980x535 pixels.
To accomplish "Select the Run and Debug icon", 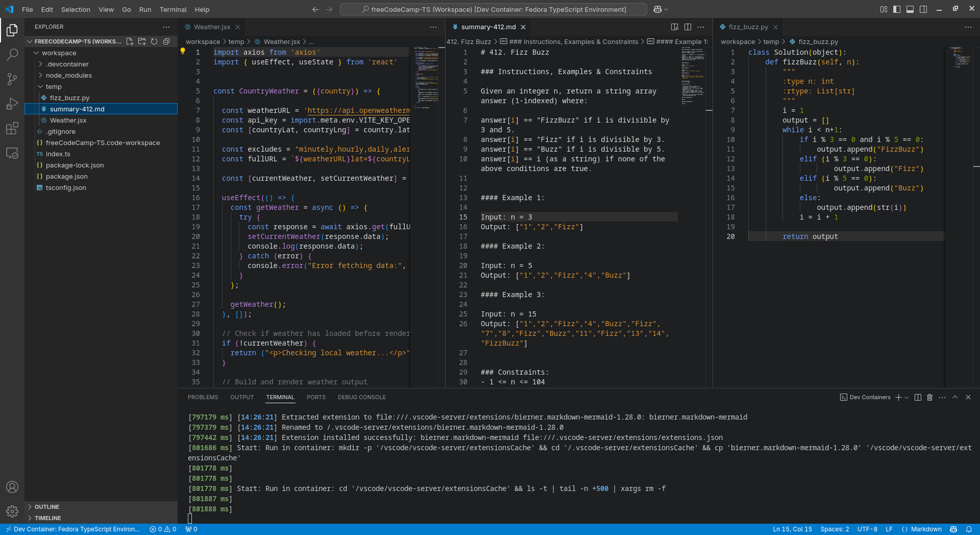I will (12, 103).
